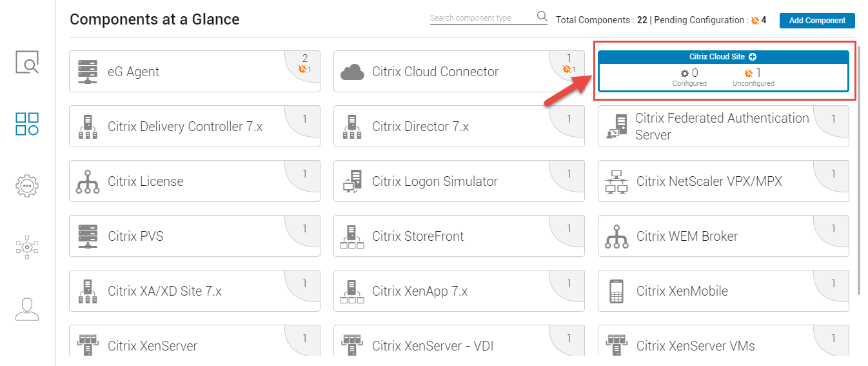The image size is (868, 366).
Task: Select the Citrix StoreFront label
Action: pyautogui.click(x=418, y=236)
